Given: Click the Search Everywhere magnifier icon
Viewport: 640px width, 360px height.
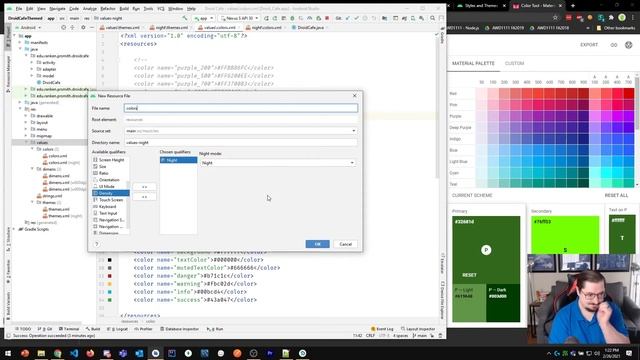Looking at the screenshot, I should 432,18.
